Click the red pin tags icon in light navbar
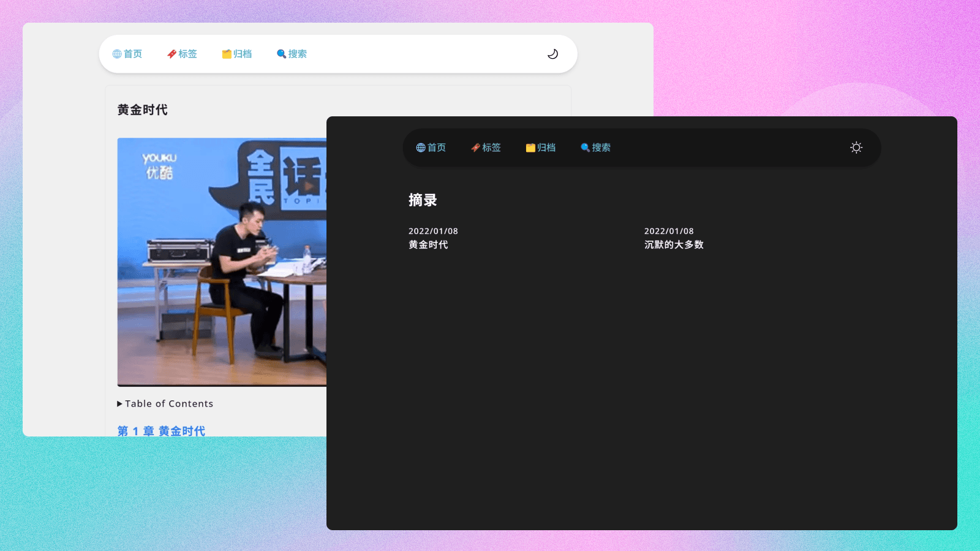 pos(171,54)
